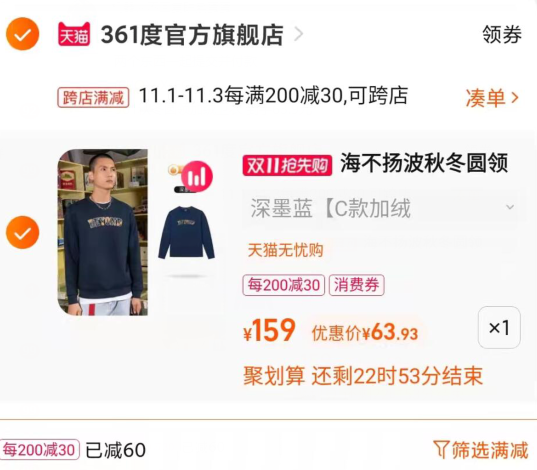Image resolution: width=537 pixels, height=470 pixels.
Task: Tap the bottom 每200减30 discount badge
Action: coord(39,449)
